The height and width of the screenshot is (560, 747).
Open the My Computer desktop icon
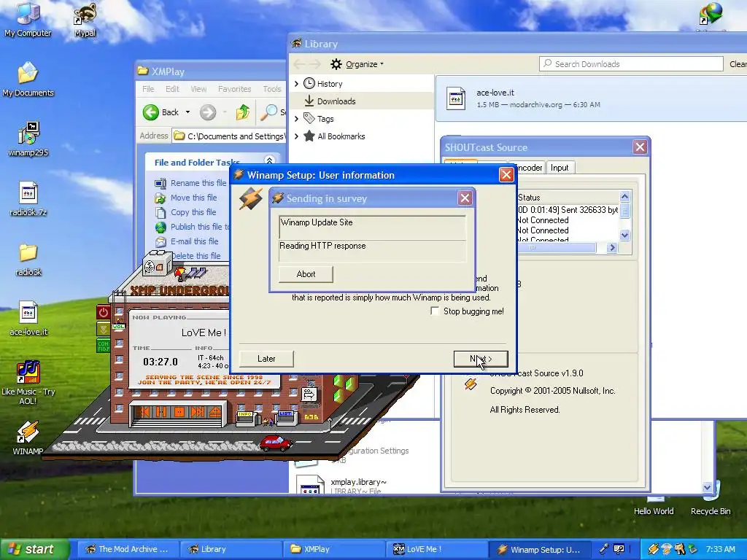click(28, 19)
